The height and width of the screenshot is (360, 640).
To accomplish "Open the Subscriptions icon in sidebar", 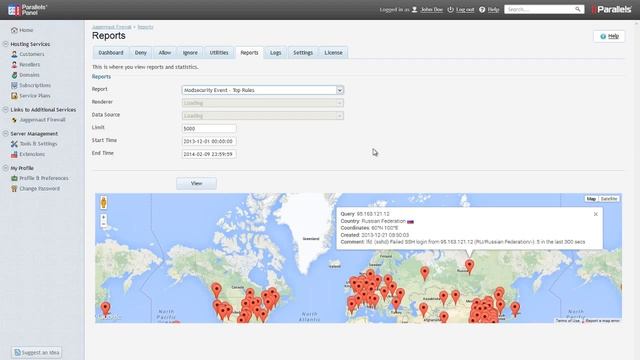I will click(14, 85).
